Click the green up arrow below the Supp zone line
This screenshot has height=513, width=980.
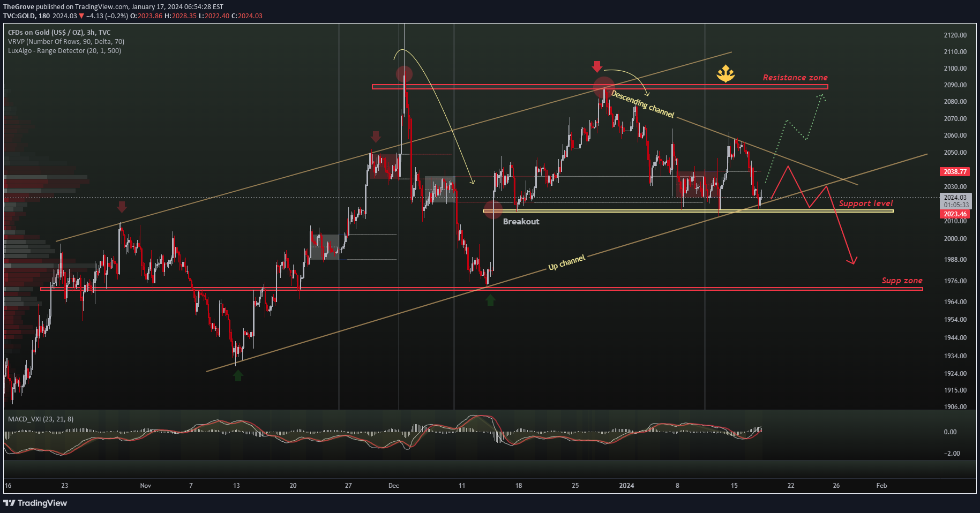[x=490, y=300]
